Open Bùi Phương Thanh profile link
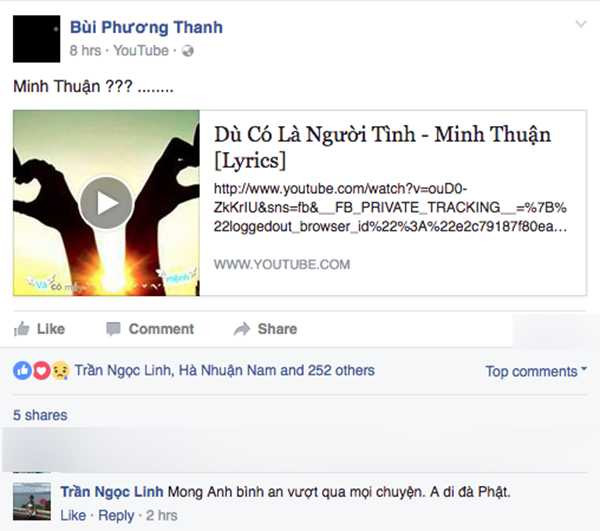The height and width of the screenshot is (531, 600). 146,27
